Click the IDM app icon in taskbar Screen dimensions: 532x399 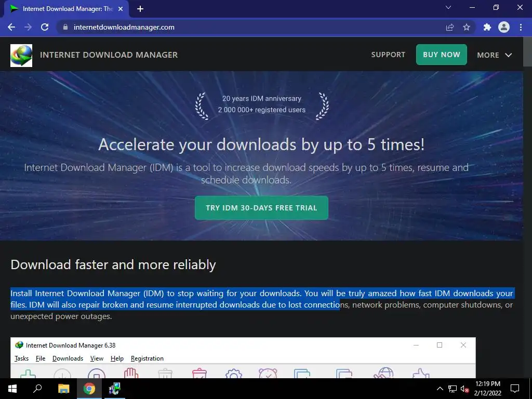(x=114, y=389)
